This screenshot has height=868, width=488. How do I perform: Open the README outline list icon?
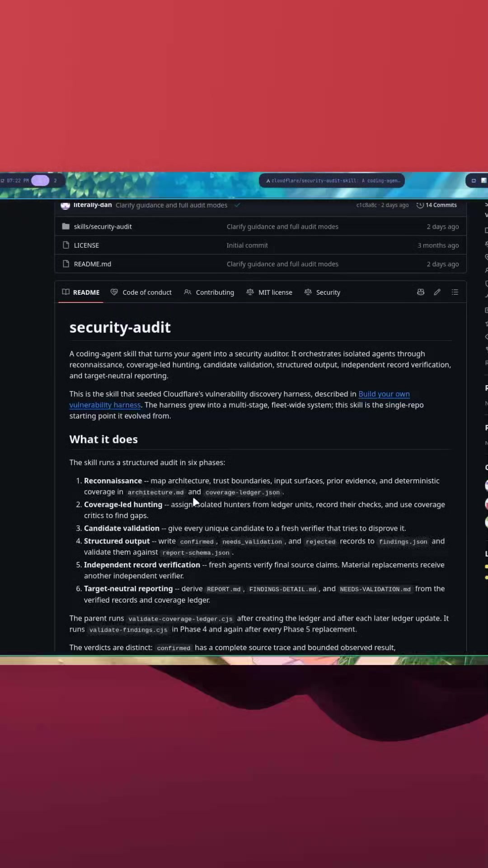point(455,292)
